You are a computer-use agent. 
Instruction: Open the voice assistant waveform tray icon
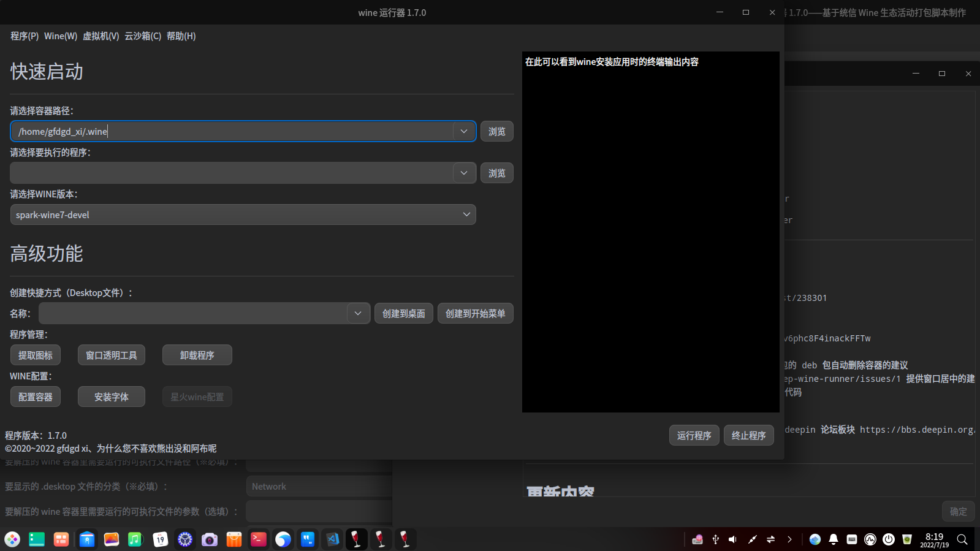tap(815, 539)
